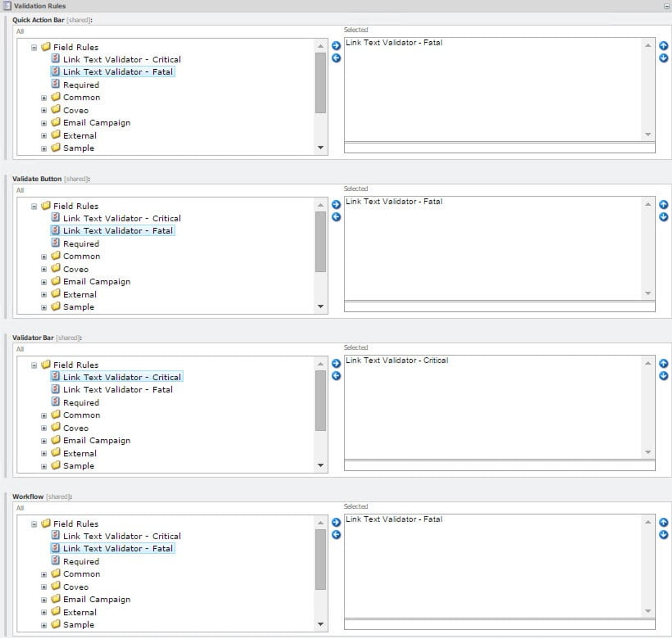Image resolution: width=672 pixels, height=638 pixels.
Task: Add rule with right-arrow in Workflow section
Action: click(336, 522)
